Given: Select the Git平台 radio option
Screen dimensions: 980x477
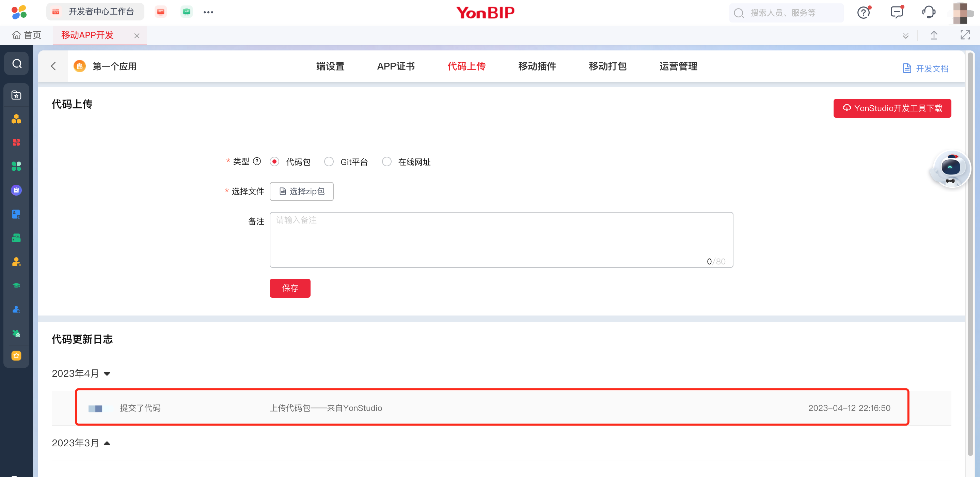Looking at the screenshot, I should point(329,162).
